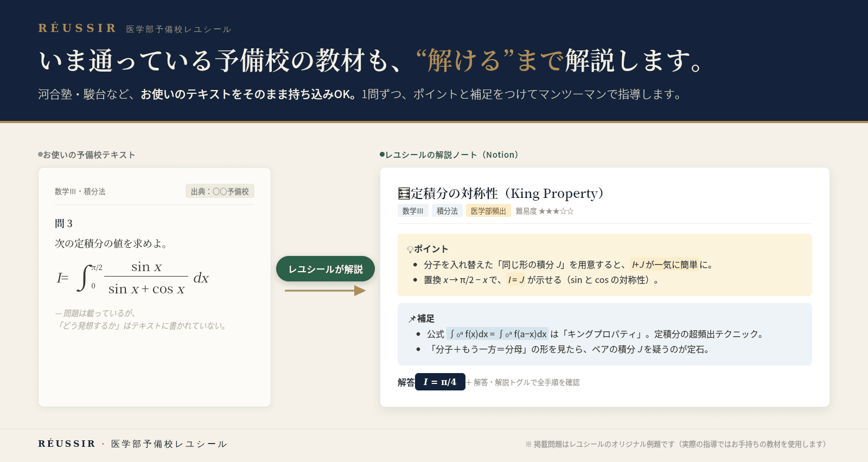The width and height of the screenshot is (868, 462).
Task: Click the abacus icon beside 定積分の対称性 title
Action: point(404,194)
